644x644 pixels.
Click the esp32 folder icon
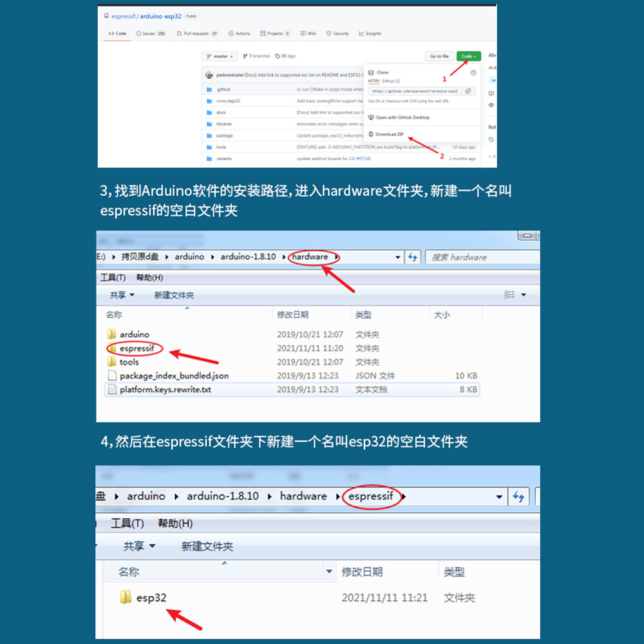pyautogui.click(x=126, y=597)
